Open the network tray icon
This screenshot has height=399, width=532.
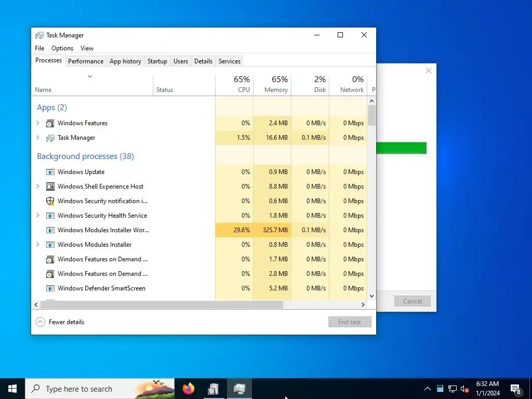pos(453,389)
